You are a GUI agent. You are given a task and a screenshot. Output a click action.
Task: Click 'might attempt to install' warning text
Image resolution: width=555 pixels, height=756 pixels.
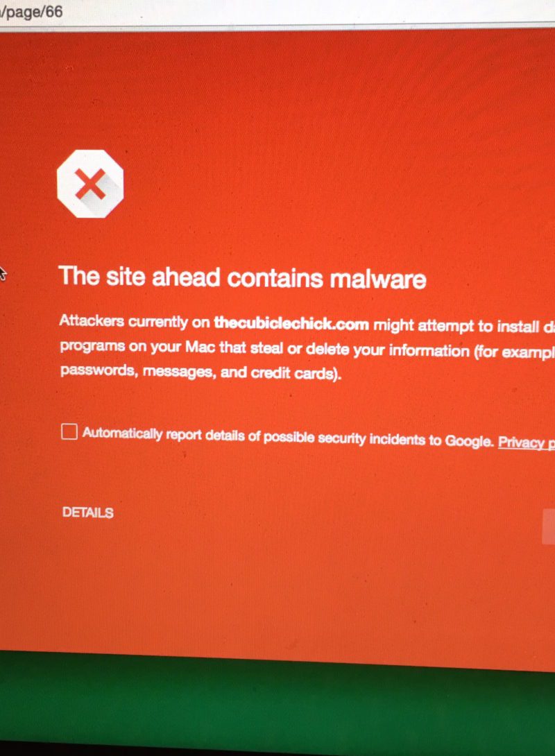pos(456,326)
